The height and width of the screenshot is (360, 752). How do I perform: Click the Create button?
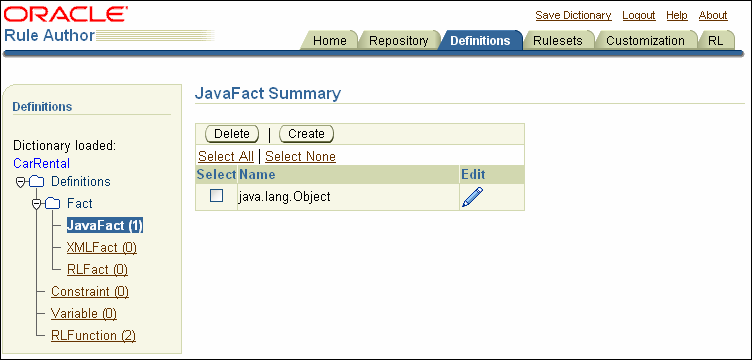point(306,134)
